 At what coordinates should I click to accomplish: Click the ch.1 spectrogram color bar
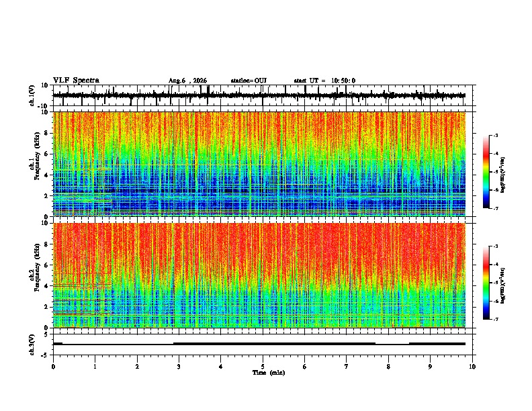(x=486, y=172)
